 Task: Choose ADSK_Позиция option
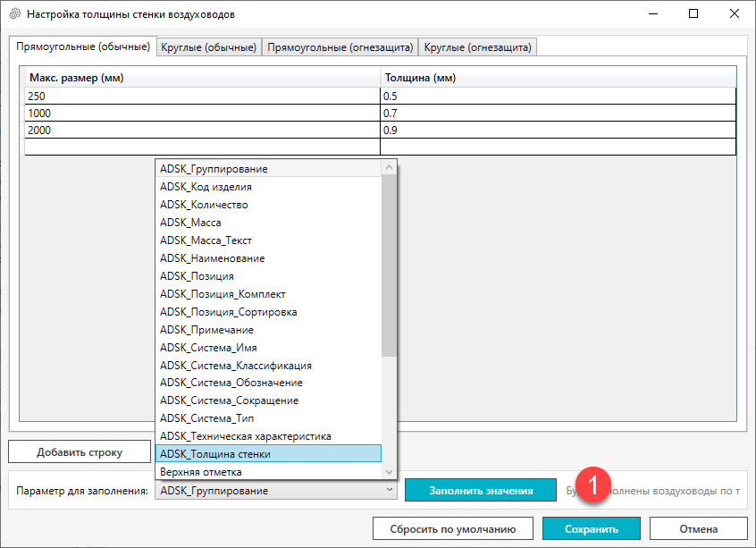(269, 276)
